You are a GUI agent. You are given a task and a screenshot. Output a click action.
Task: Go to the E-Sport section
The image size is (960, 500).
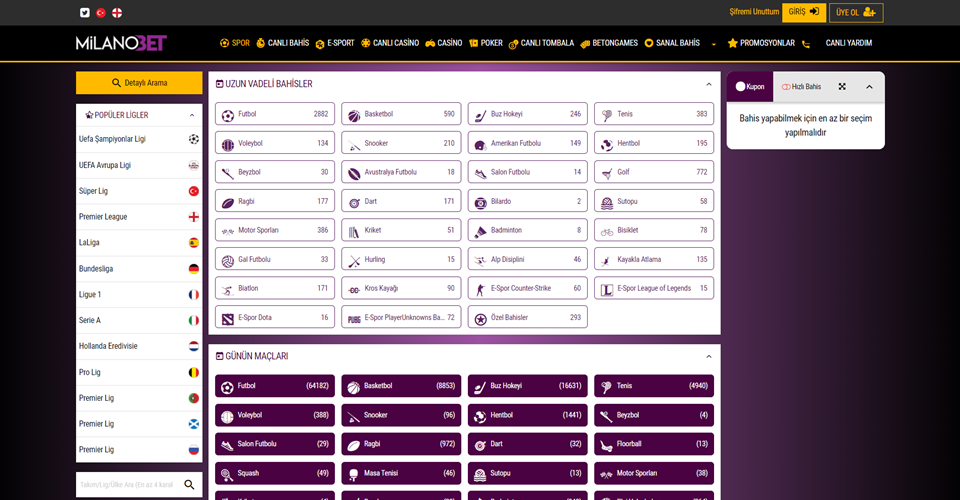pos(335,43)
